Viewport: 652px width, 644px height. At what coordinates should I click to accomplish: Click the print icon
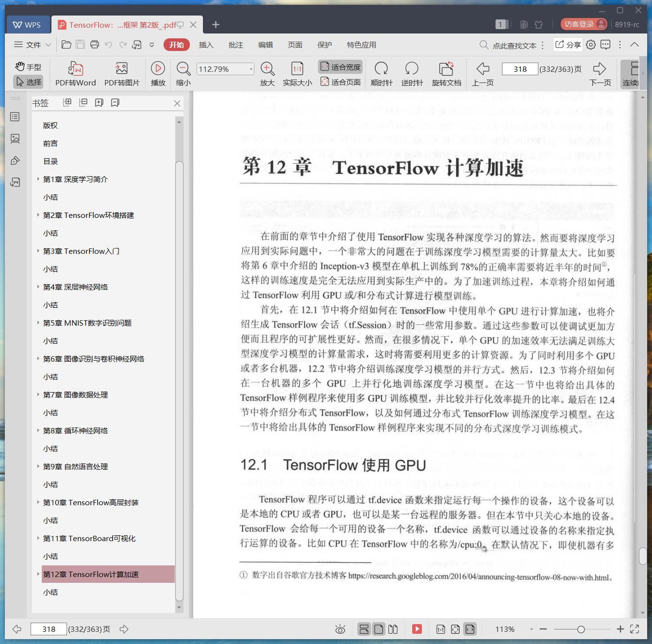(x=95, y=45)
